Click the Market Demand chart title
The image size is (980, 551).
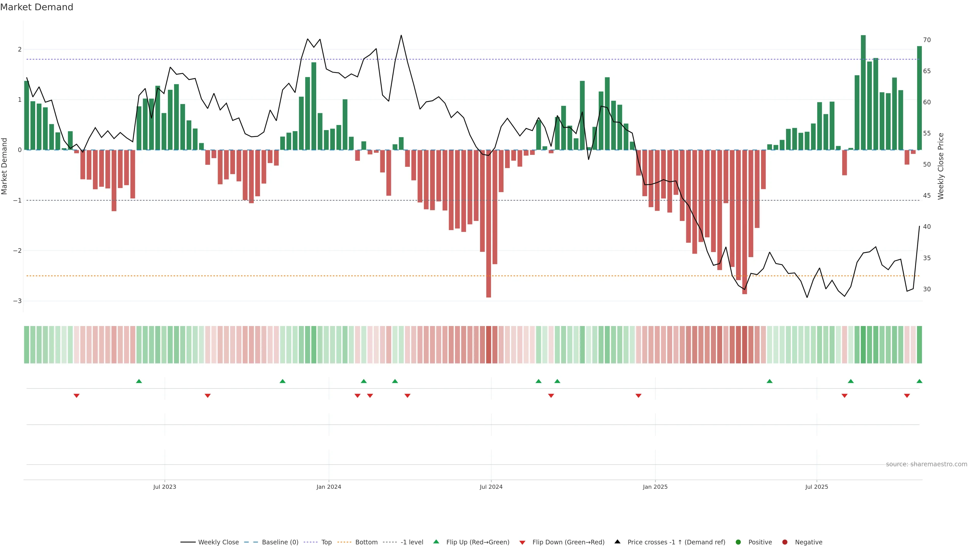tap(36, 7)
